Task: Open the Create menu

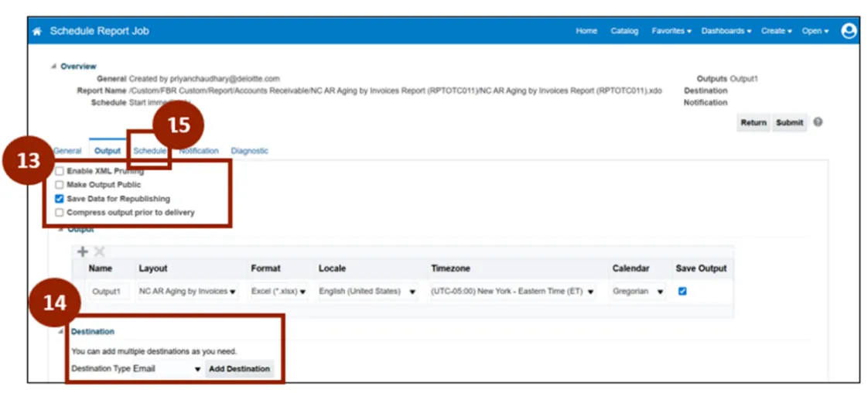Action: pyautogui.click(x=777, y=31)
